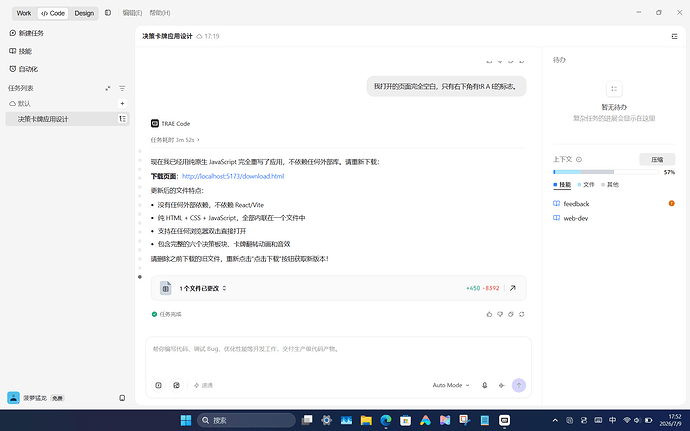
Task: Click the 任务完成 status label
Action: (166, 314)
